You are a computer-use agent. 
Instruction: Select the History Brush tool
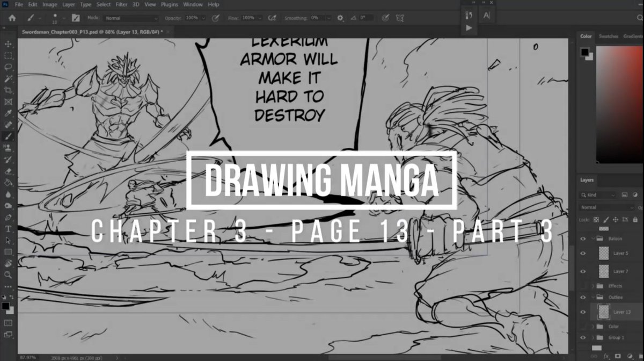8,160
